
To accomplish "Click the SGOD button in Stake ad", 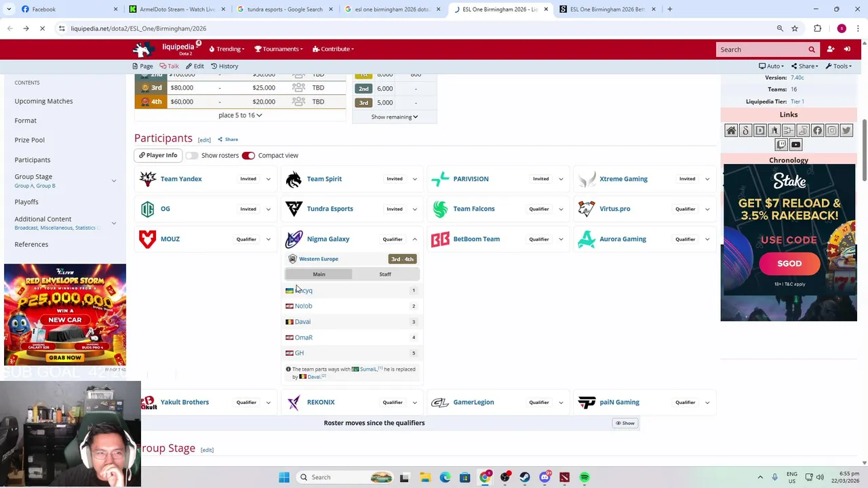I will (789, 264).
